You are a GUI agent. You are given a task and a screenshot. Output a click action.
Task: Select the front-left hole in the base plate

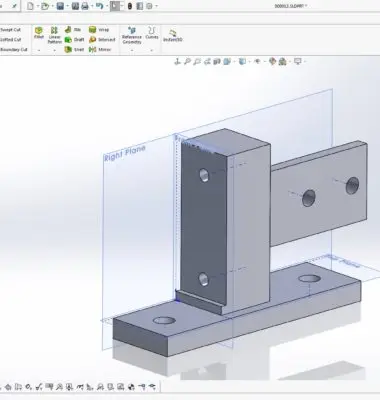pos(164,321)
